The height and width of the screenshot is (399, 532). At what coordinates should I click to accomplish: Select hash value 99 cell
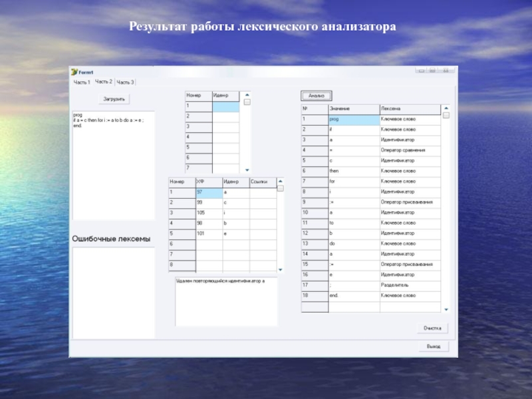coord(209,203)
